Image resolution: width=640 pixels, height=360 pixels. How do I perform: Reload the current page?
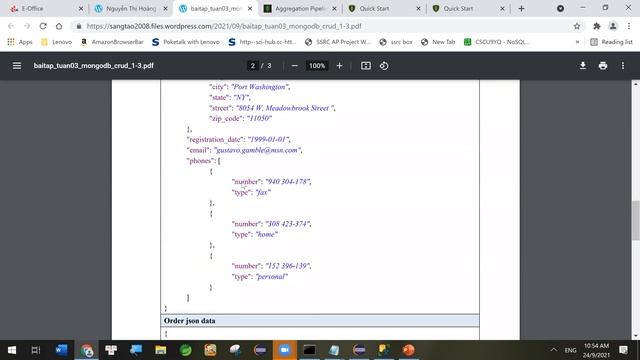click(x=43, y=26)
